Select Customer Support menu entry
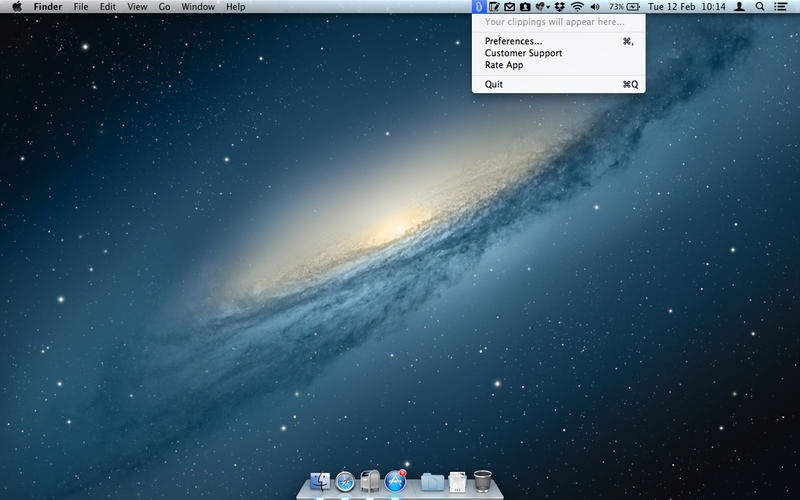 pyautogui.click(x=523, y=53)
